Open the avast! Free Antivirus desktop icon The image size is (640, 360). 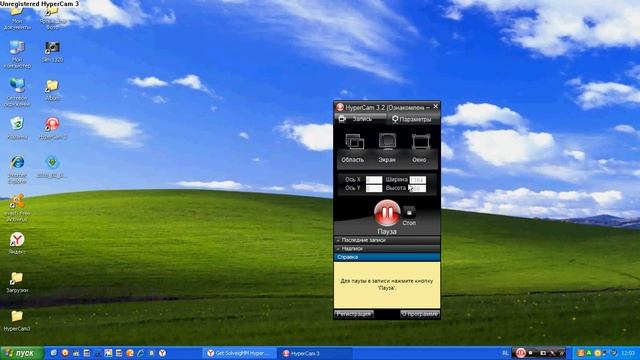(x=17, y=208)
